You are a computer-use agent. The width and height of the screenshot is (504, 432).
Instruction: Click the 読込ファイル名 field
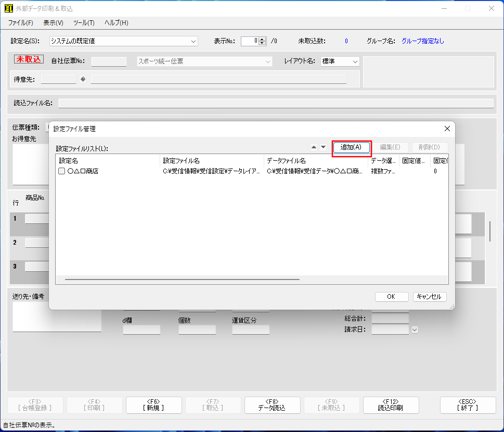[x=276, y=103]
